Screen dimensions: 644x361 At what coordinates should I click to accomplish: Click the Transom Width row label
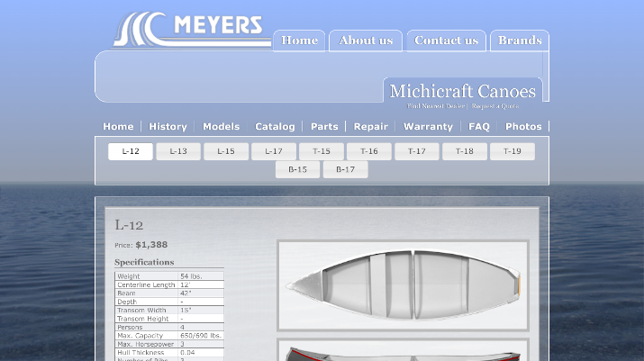pyautogui.click(x=141, y=310)
